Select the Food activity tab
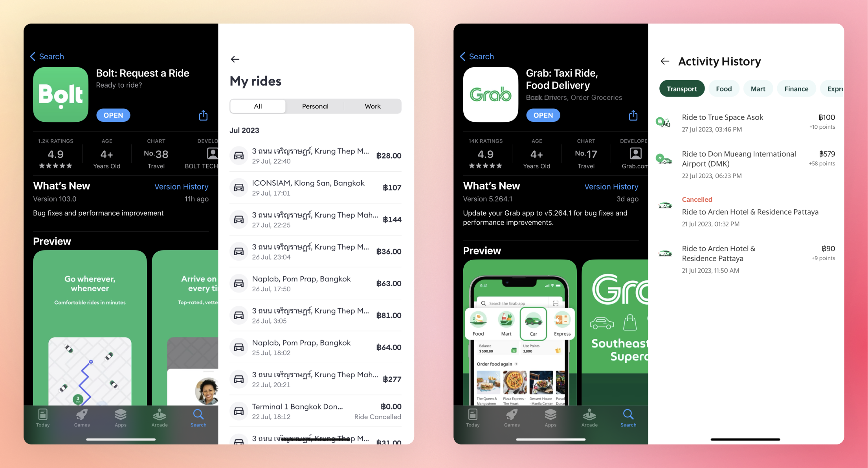 (723, 89)
